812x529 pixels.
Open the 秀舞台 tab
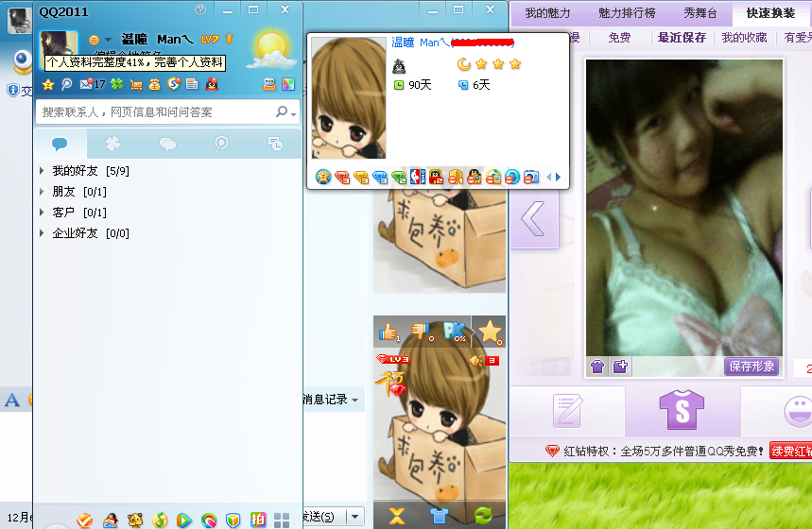point(700,13)
